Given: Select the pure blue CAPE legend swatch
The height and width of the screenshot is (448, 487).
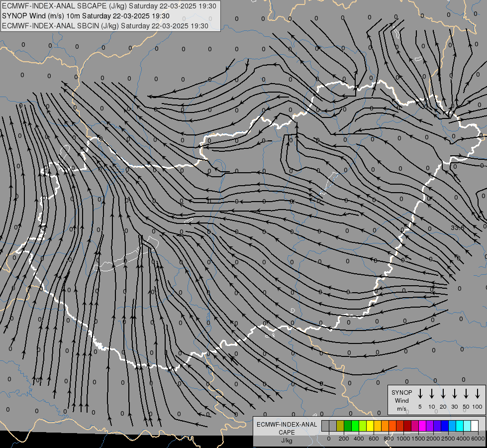Looking at the screenshot, I should 445,426.
